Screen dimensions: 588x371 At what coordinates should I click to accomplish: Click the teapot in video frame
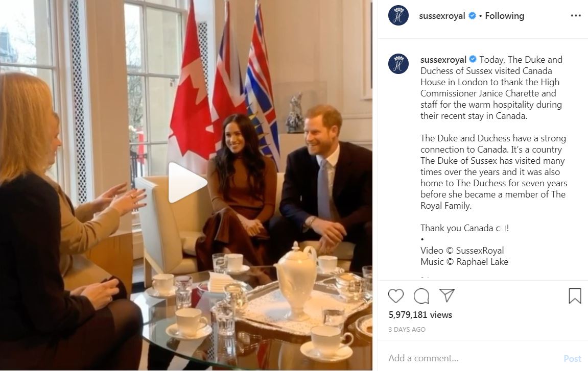(297, 280)
